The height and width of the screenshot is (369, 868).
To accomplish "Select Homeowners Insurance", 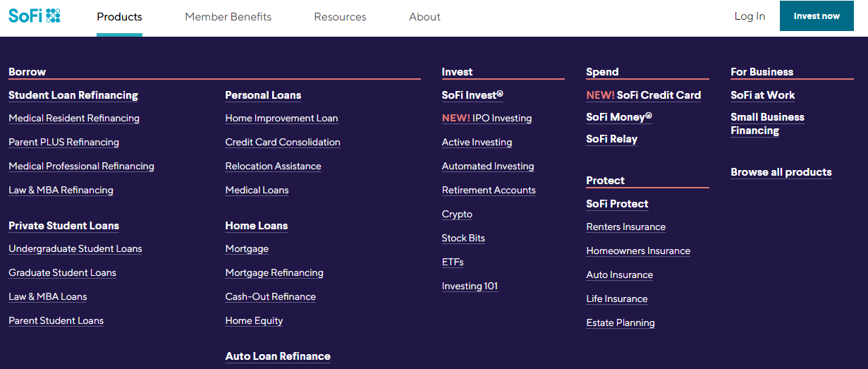I will (x=638, y=251).
